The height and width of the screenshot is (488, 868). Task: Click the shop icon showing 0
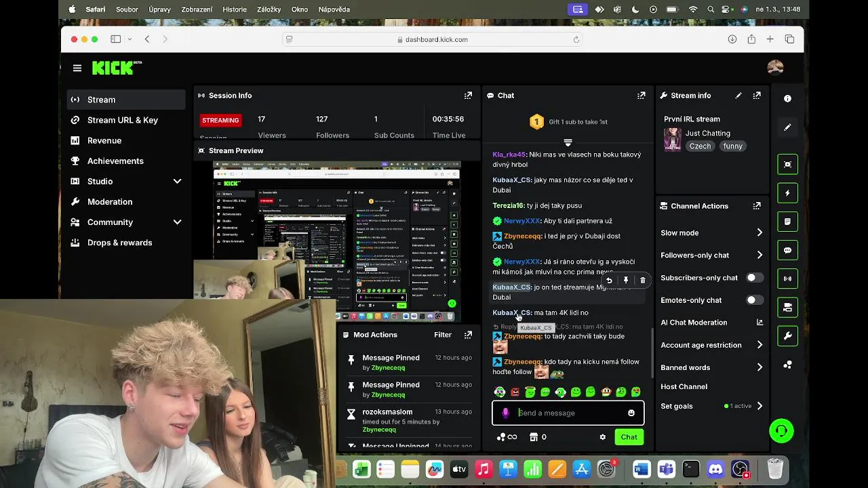(538, 437)
